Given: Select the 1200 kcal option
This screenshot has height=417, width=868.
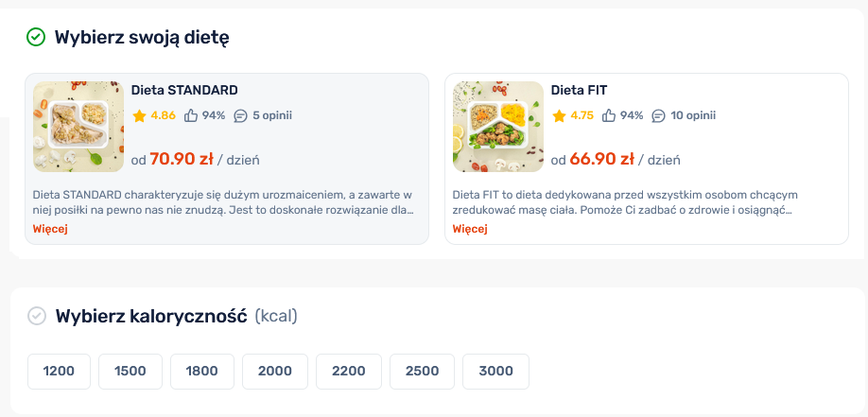Looking at the screenshot, I should pos(59,372).
